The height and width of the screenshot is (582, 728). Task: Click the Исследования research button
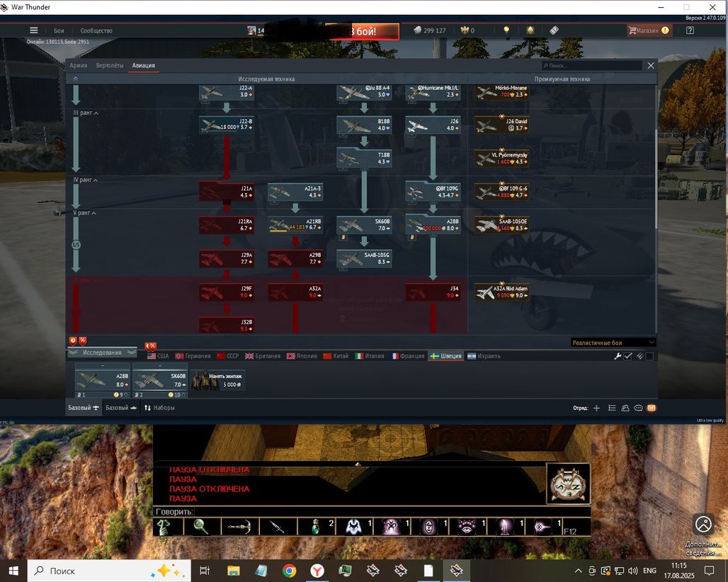tap(102, 353)
